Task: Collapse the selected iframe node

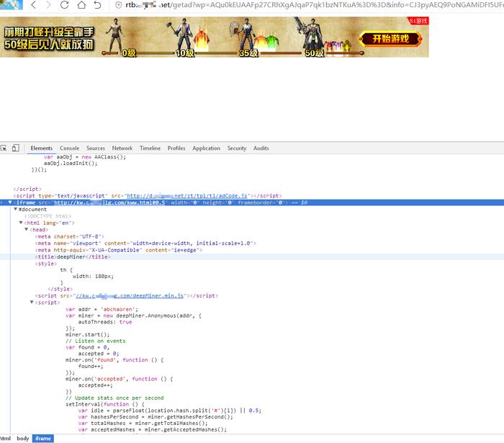Action: pos(10,202)
